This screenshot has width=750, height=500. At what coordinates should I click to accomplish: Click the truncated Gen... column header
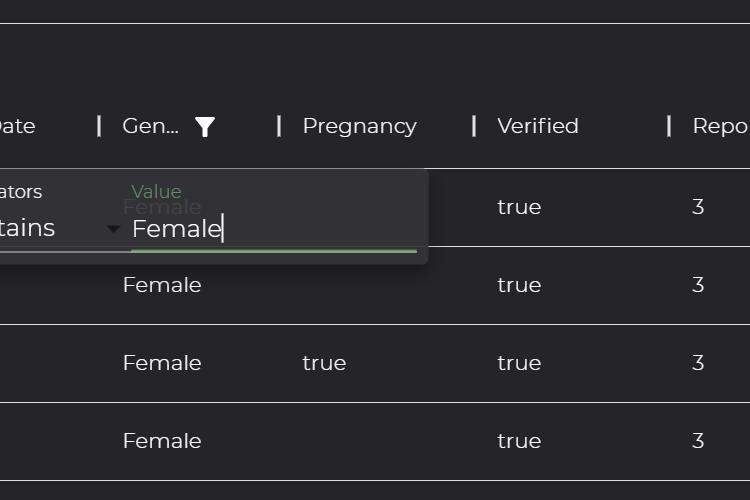pos(151,126)
